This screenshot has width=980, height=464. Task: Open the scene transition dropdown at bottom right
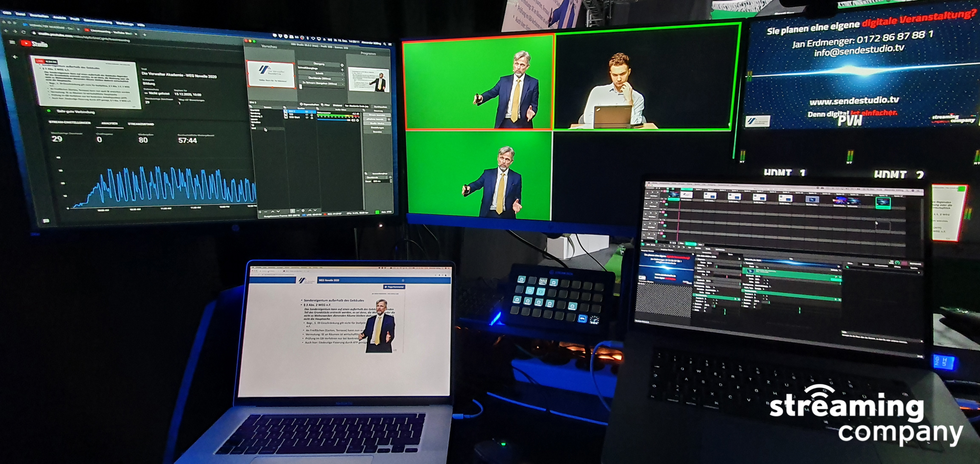pos(377,177)
